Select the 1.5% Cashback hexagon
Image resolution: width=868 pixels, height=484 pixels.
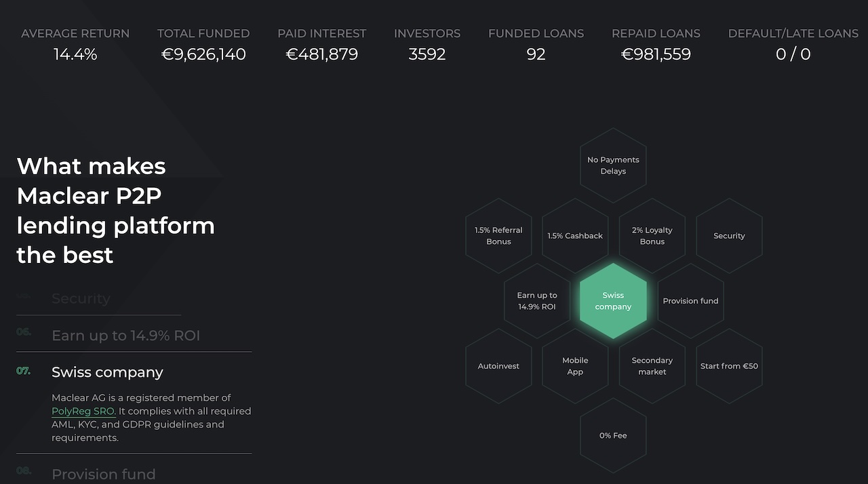click(575, 236)
